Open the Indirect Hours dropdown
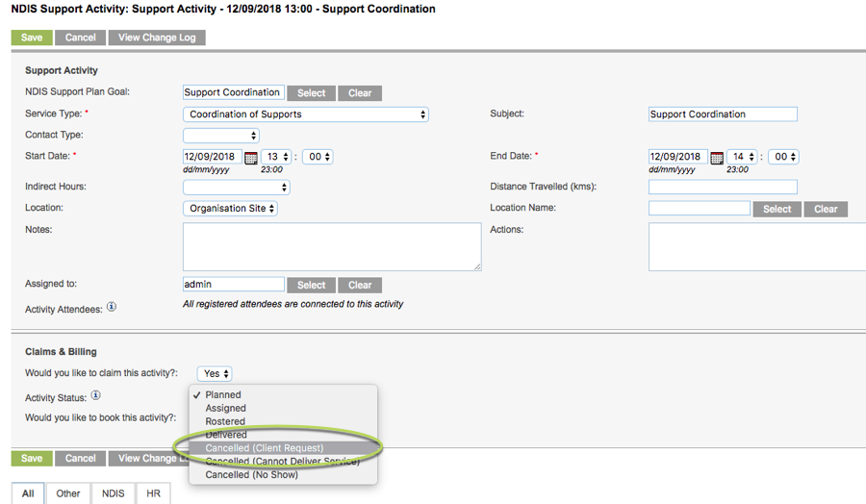The height and width of the screenshot is (504, 866). [237, 188]
